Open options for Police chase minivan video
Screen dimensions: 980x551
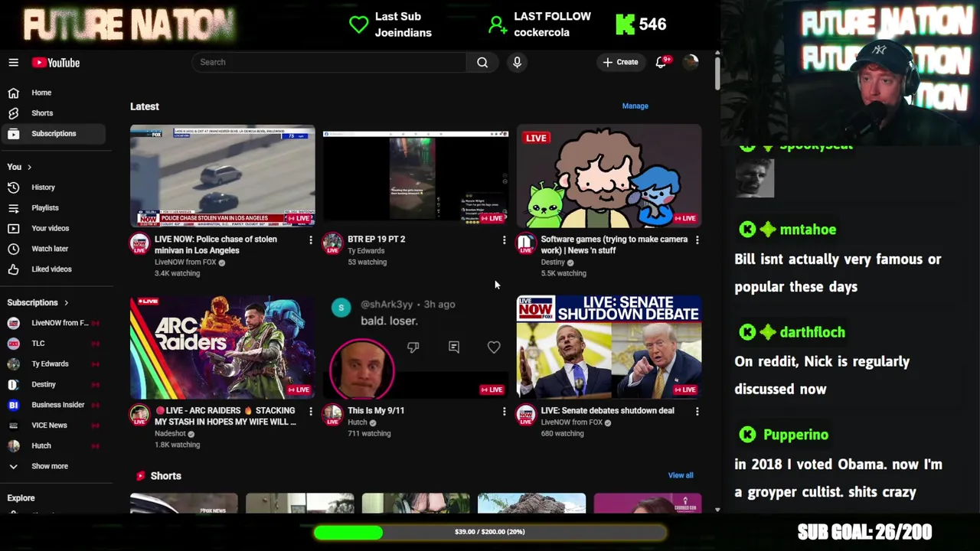coord(310,240)
